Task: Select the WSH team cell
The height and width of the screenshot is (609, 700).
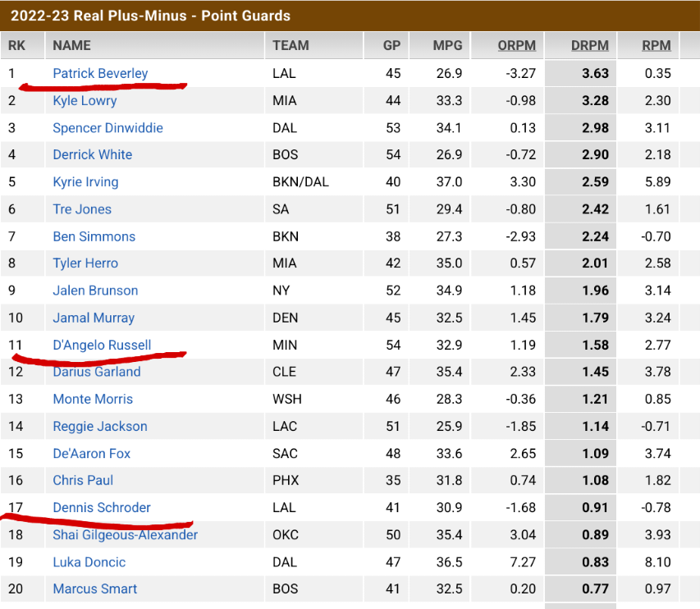Action: [287, 399]
